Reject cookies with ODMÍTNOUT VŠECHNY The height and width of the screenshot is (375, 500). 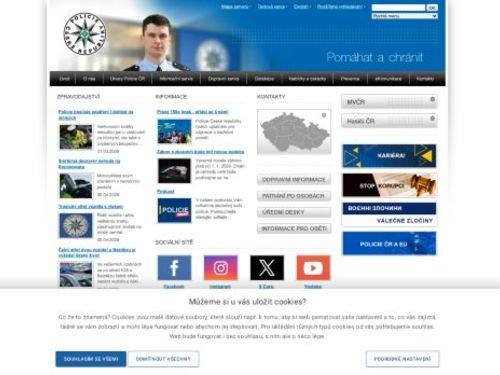163,359
